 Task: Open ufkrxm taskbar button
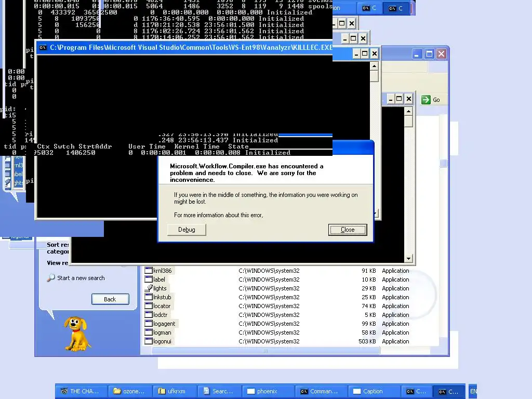[175, 391]
